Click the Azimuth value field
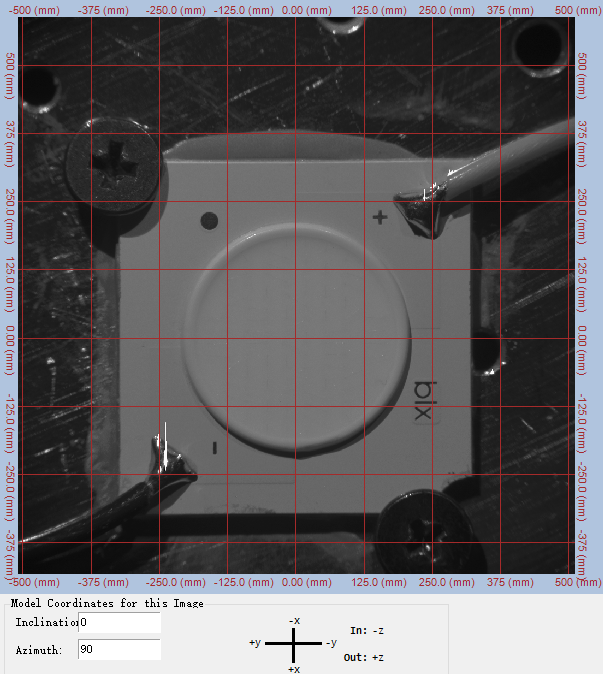The height and width of the screenshot is (674, 603). pyautogui.click(x=119, y=650)
